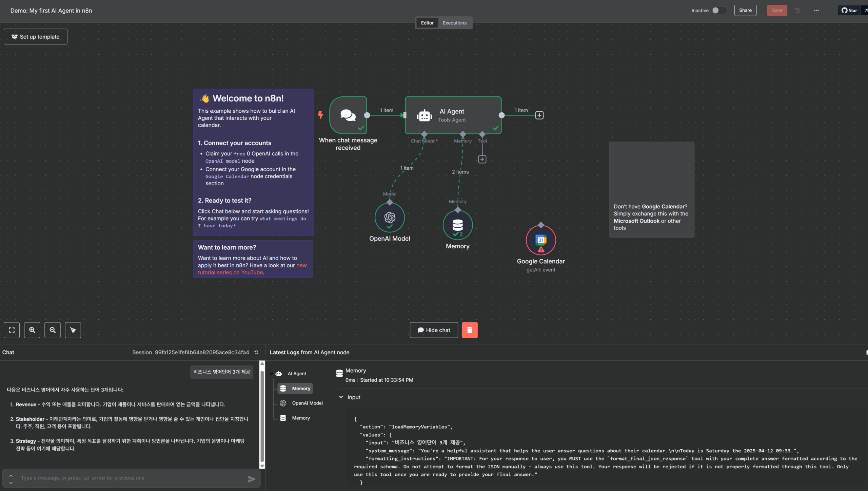Click the Chat panel title
The image size is (868, 491).
click(8, 353)
